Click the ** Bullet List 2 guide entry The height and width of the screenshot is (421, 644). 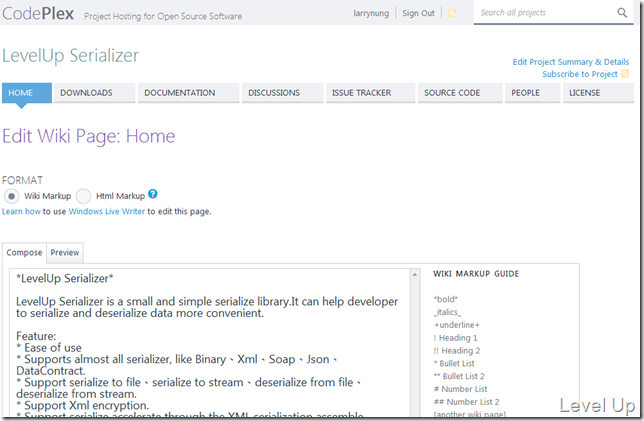(459, 376)
